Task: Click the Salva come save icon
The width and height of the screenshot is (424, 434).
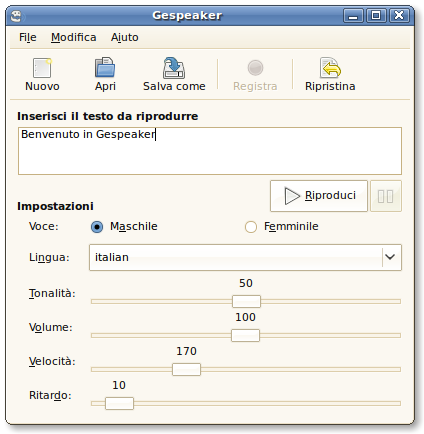Action: click(174, 68)
